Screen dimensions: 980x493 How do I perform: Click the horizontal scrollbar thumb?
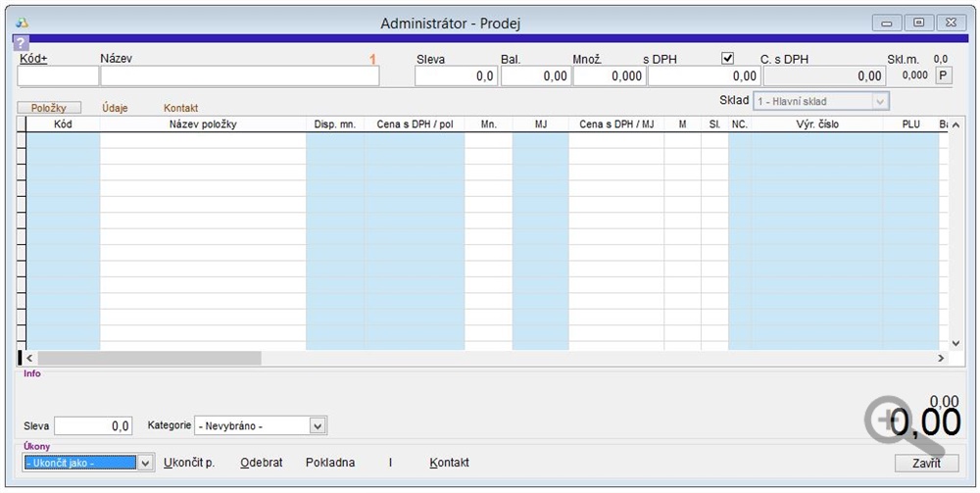[x=149, y=358]
